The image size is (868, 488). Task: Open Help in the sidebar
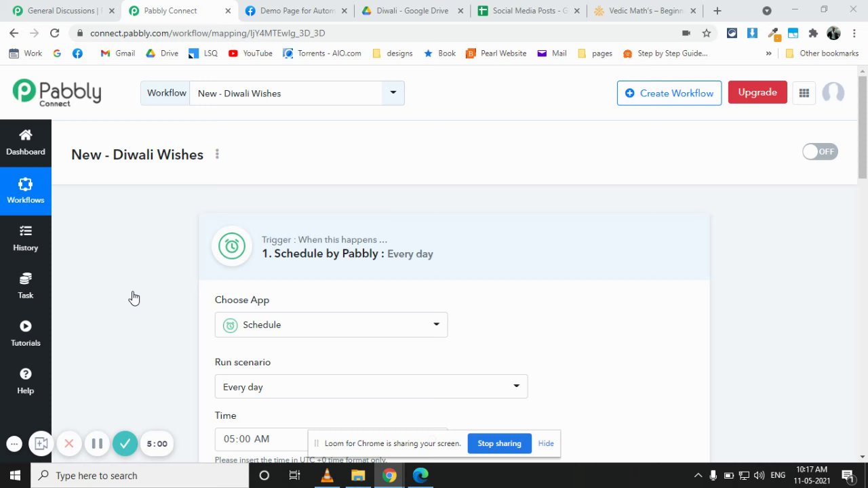pos(26,382)
